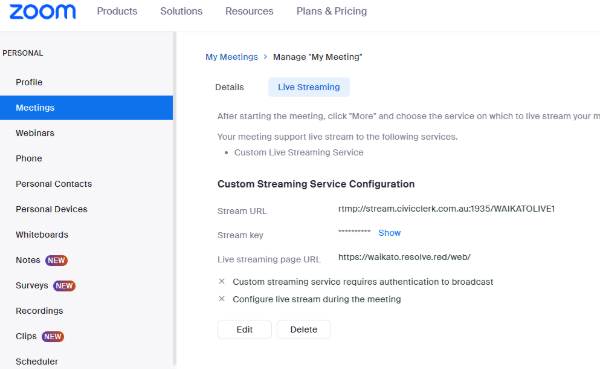Viewport: 614px width, 369px height.
Task: Open the Products menu
Action: [x=117, y=11]
